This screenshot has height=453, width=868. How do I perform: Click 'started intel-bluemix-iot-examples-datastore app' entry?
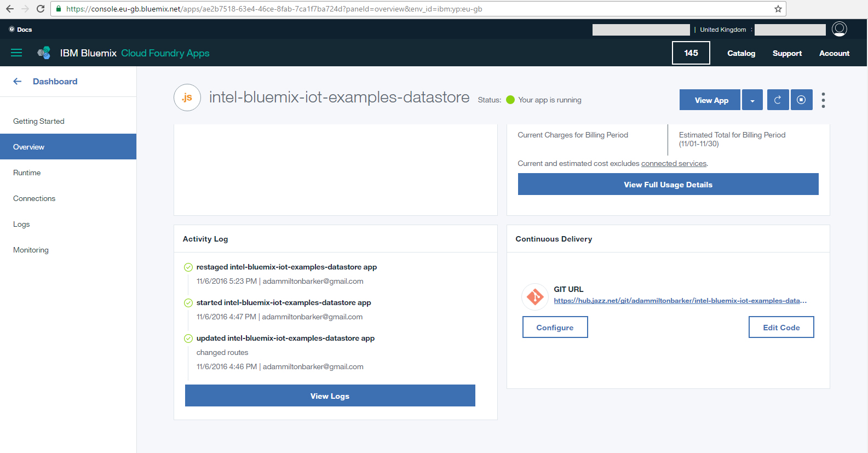pos(284,302)
